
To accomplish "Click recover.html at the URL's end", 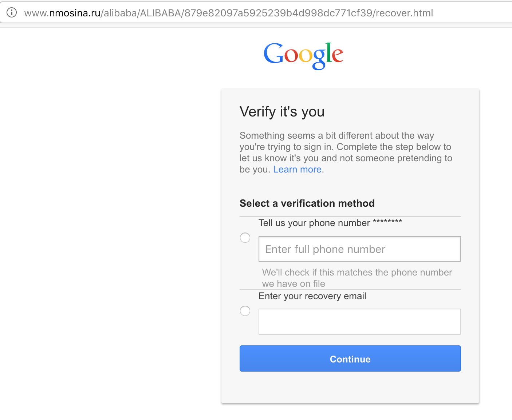I will pyautogui.click(x=405, y=13).
